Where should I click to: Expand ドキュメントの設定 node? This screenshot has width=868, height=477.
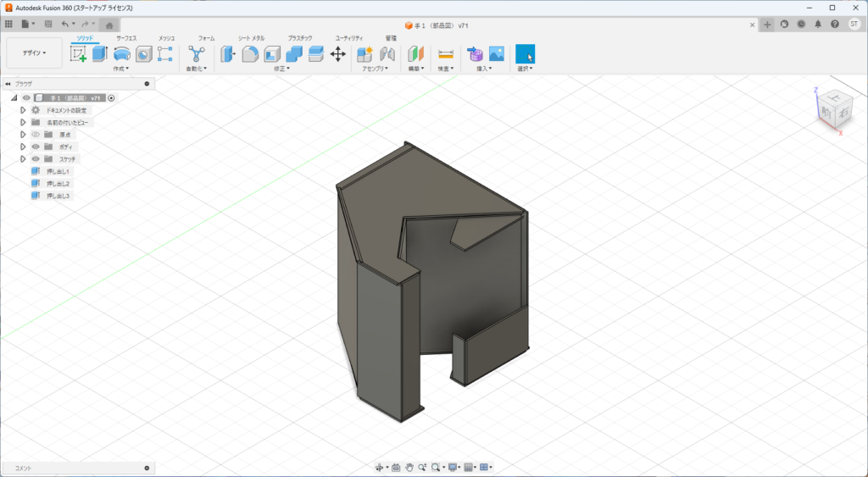pyautogui.click(x=23, y=110)
